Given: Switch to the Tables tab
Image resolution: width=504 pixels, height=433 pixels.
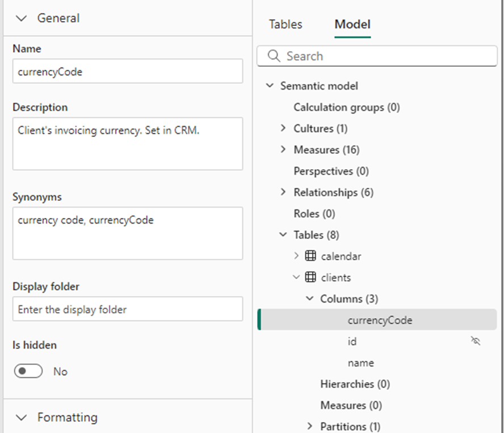Looking at the screenshot, I should [285, 24].
